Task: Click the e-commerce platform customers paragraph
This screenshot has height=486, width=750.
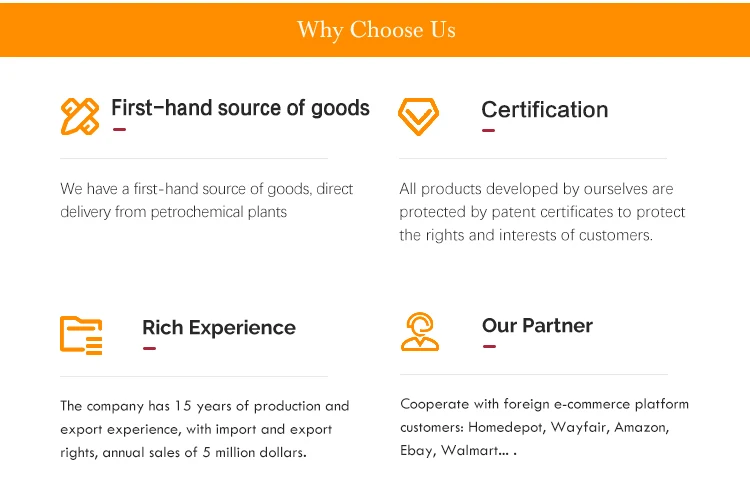Action: (x=544, y=427)
